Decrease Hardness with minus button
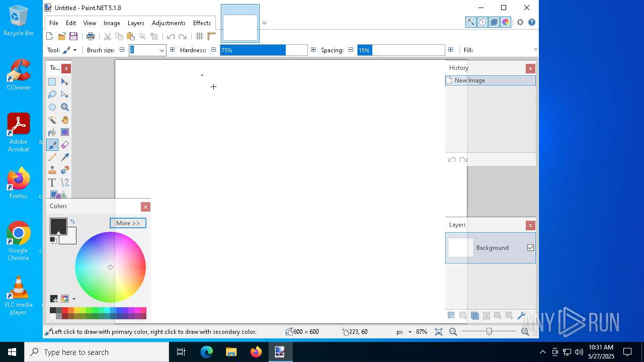The width and height of the screenshot is (644, 362). point(213,50)
